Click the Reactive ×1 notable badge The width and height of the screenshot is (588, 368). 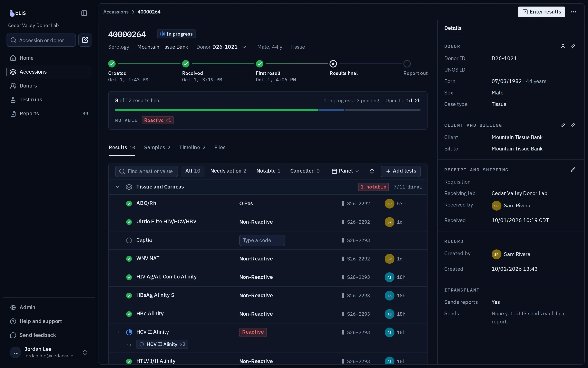[x=157, y=120]
